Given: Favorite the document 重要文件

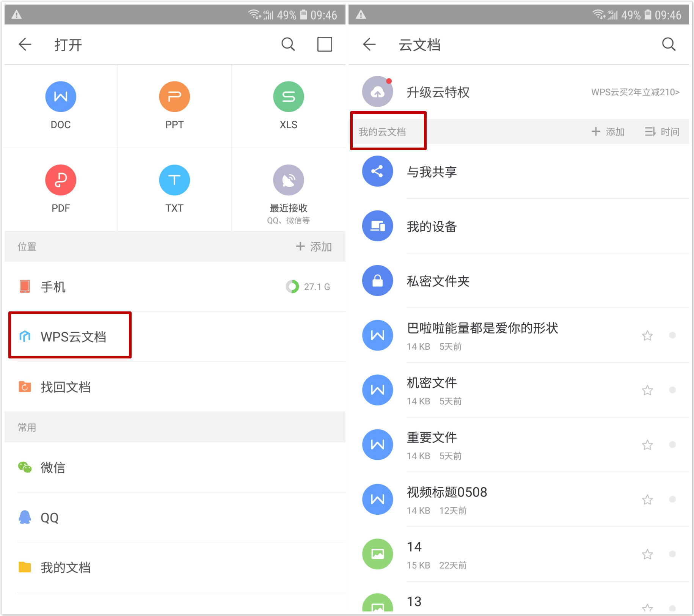Looking at the screenshot, I should [647, 445].
